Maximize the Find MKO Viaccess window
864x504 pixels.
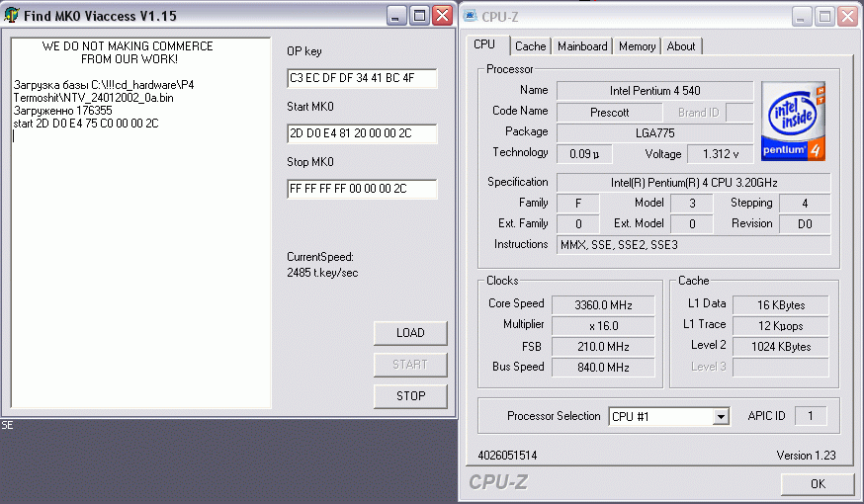click(x=419, y=16)
